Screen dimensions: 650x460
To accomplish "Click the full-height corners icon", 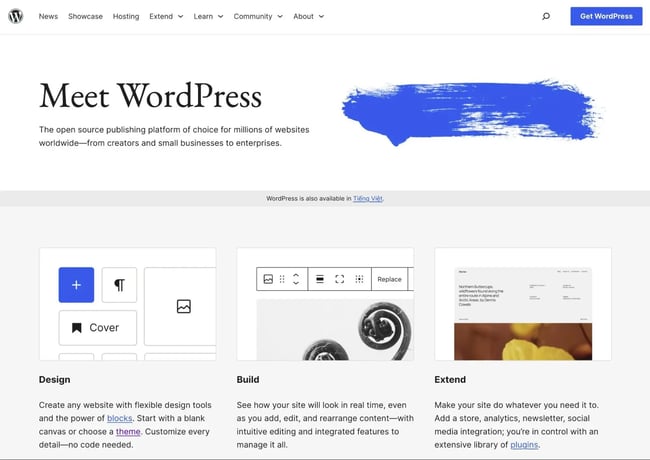I will tap(340, 279).
